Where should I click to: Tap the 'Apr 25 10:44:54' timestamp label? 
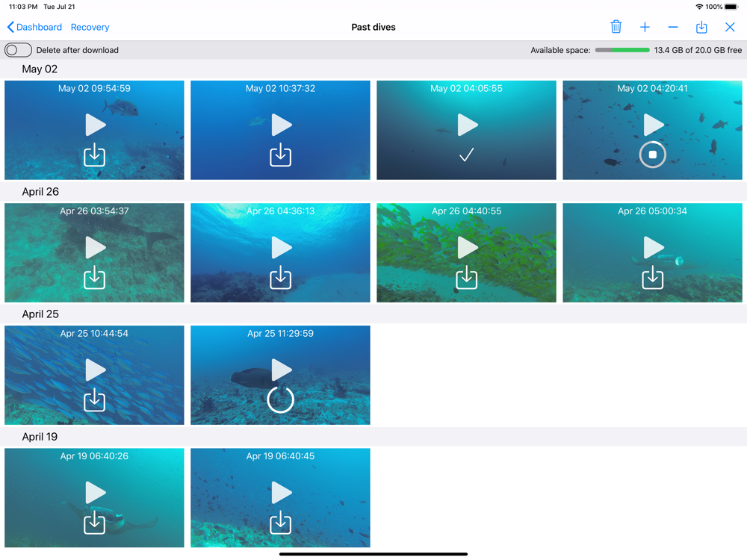(x=94, y=333)
